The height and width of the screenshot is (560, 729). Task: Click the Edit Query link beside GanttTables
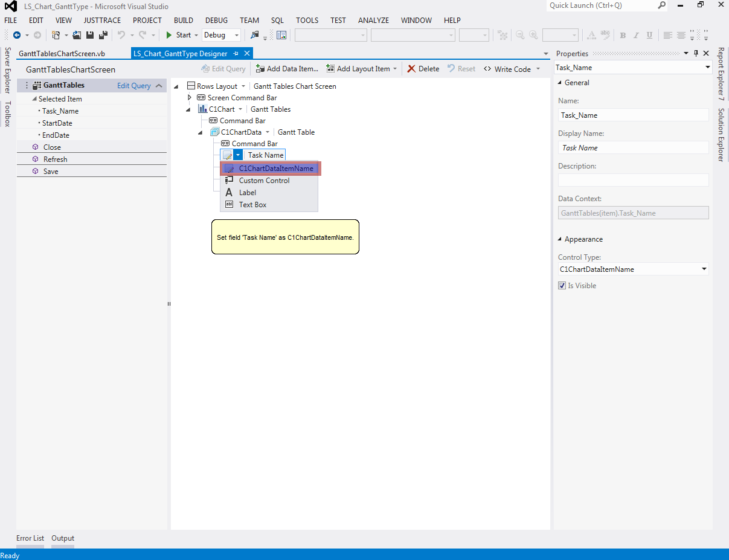pos(134,86)
